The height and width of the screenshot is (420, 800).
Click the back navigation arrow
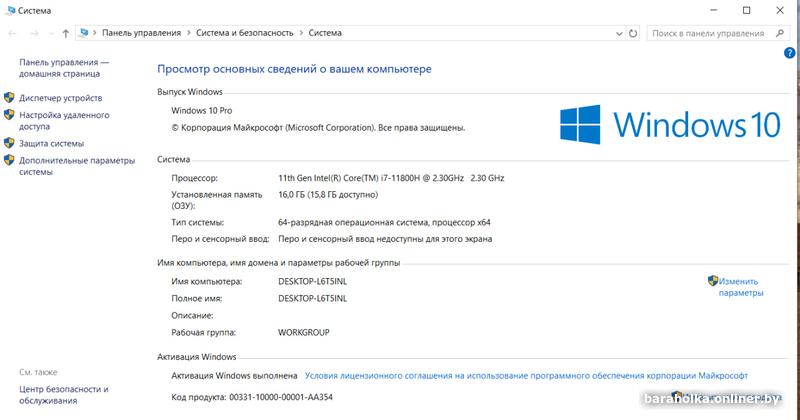[12, 33]
